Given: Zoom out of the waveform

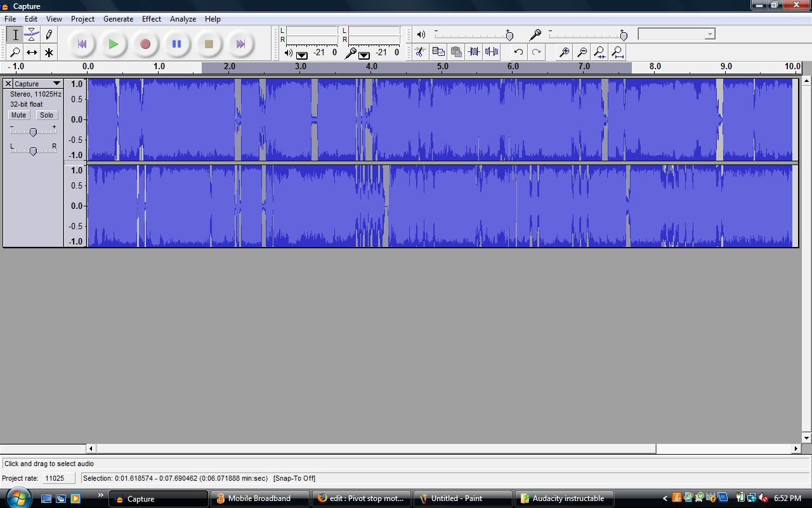Looking at the screenshot, I should pyautogui.click(x=582, y=52).
